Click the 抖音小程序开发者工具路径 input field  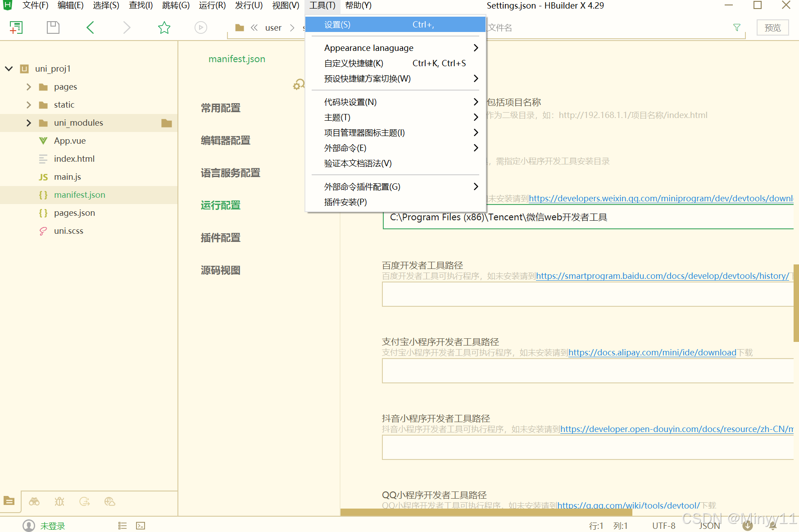[588, 447]
